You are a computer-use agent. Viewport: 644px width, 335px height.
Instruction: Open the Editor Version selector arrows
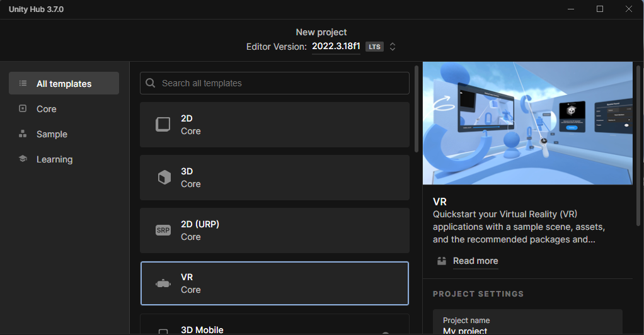[x=393, y=47]
